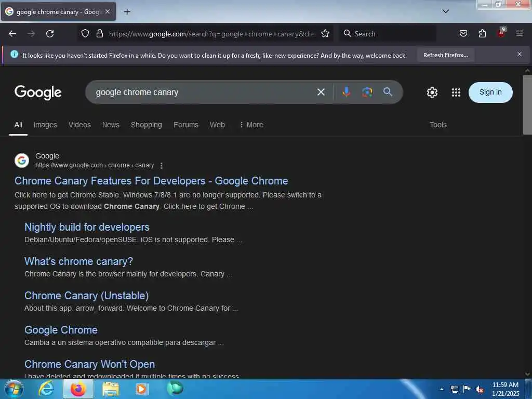Switch to News results tab

point(111,125)
